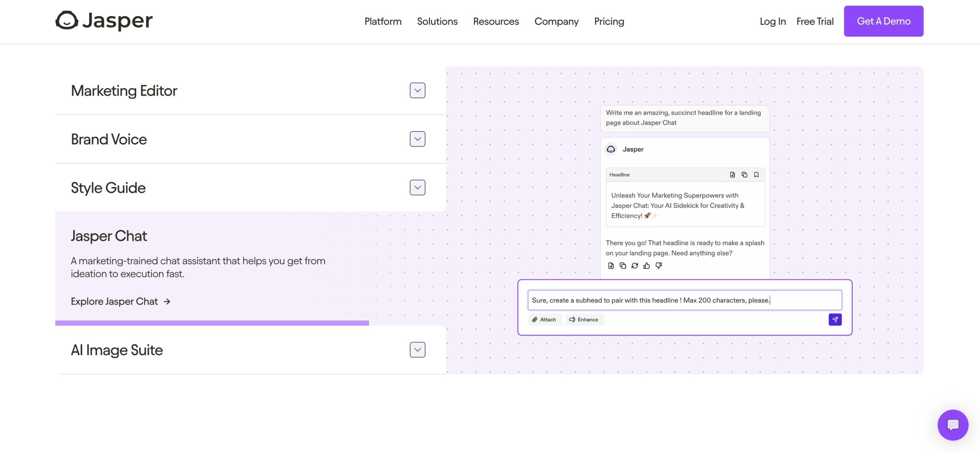980x452 pixels.
Task: Give a thumbs up to Jasper's reply
Action: click(647, 265)
